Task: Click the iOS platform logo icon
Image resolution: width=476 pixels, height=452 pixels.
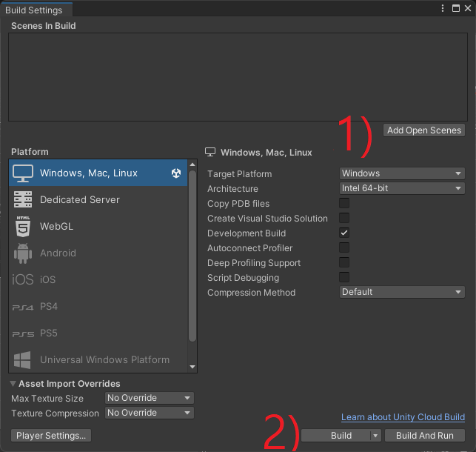Action: point(23,279)
